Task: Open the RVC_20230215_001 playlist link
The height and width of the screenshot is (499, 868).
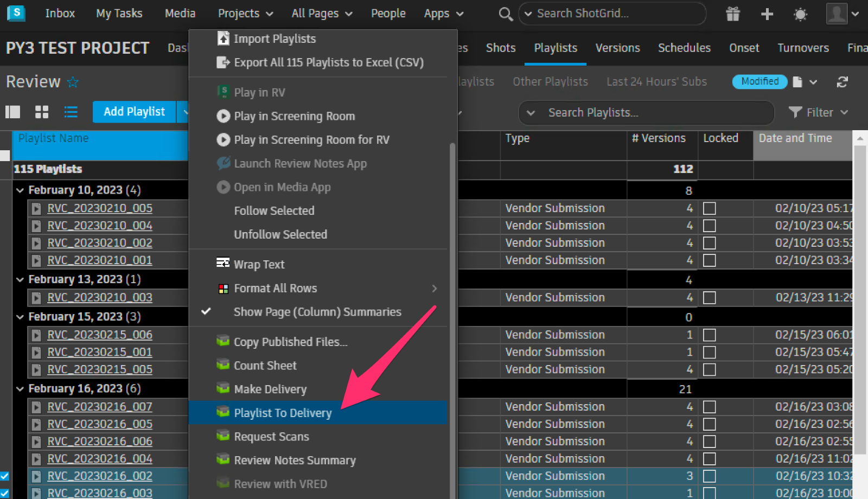Action: coord(100,352)
